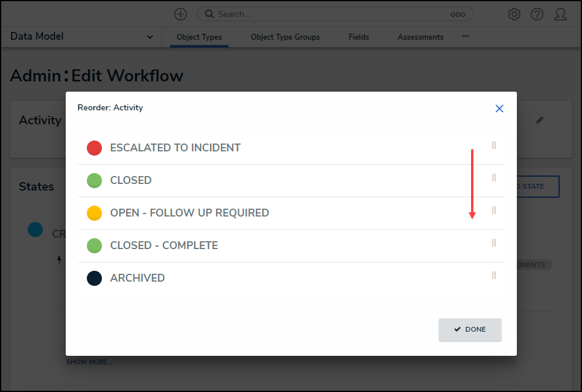Click the Admin:Edit Workflow page heading
The image size is (582, 392).
pos(96,76)
